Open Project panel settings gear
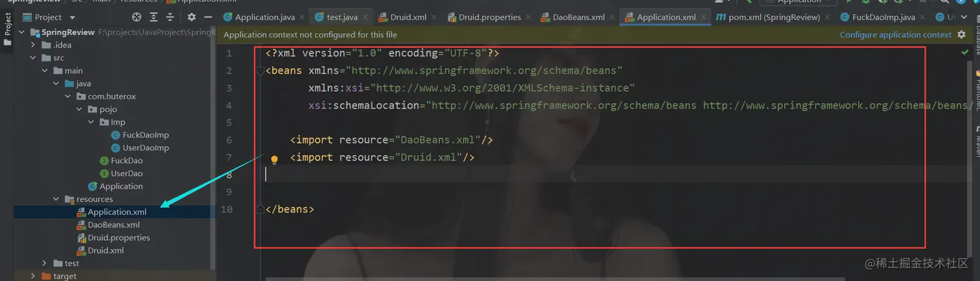Screen dimensions: 980x281 (191, 17)
